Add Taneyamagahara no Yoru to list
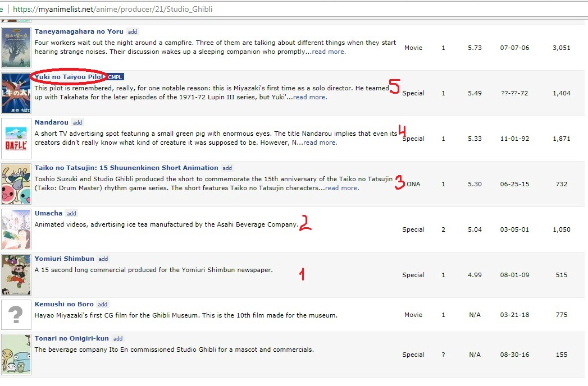The image size is (588, 386). [133, 32]
